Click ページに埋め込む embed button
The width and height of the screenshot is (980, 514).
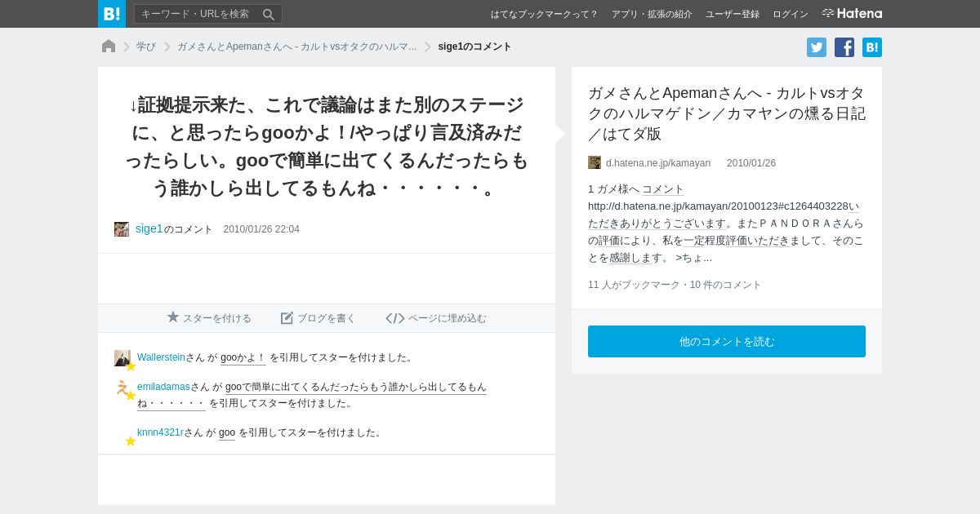click(x=436, y=318)
